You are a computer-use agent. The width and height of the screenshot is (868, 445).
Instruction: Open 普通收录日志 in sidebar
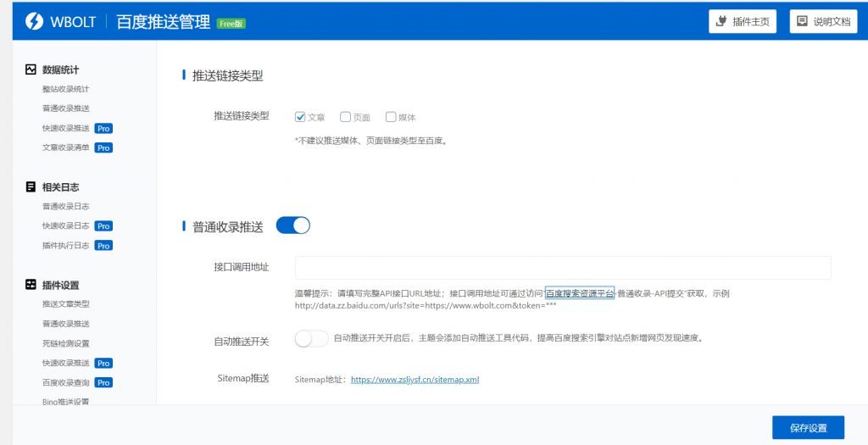tap(65, 207)
